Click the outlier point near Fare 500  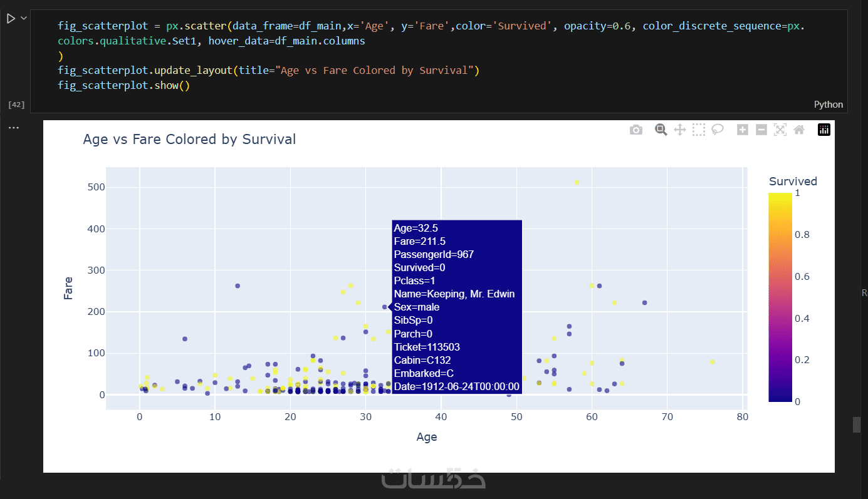coord(577,182)
